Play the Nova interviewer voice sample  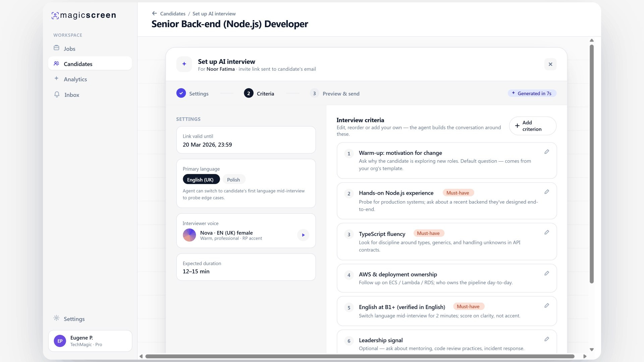tap(303, 235)
